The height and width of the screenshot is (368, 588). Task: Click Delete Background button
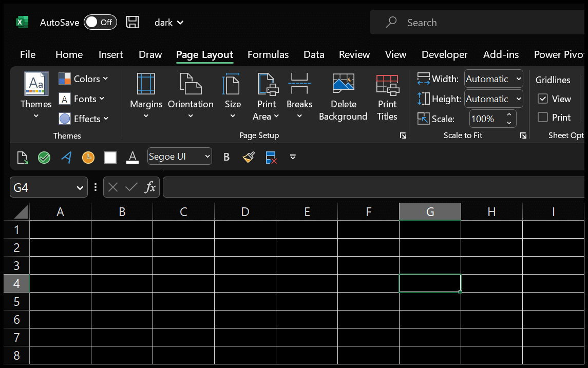(343, 96)
